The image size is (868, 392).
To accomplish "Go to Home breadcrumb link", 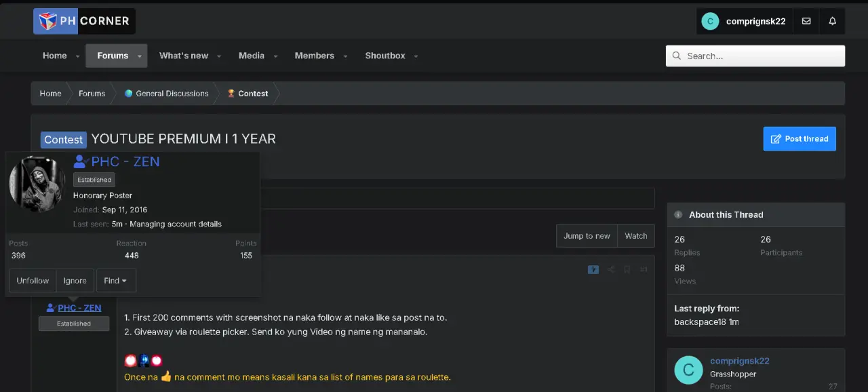I will click(50, 94).
